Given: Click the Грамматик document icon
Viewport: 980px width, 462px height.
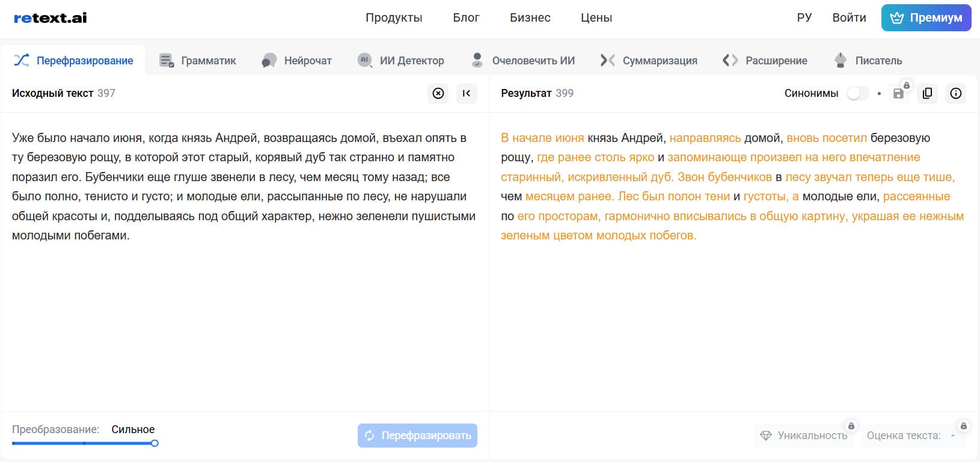Looking at the screenshot, I should [x=167, y=60].
